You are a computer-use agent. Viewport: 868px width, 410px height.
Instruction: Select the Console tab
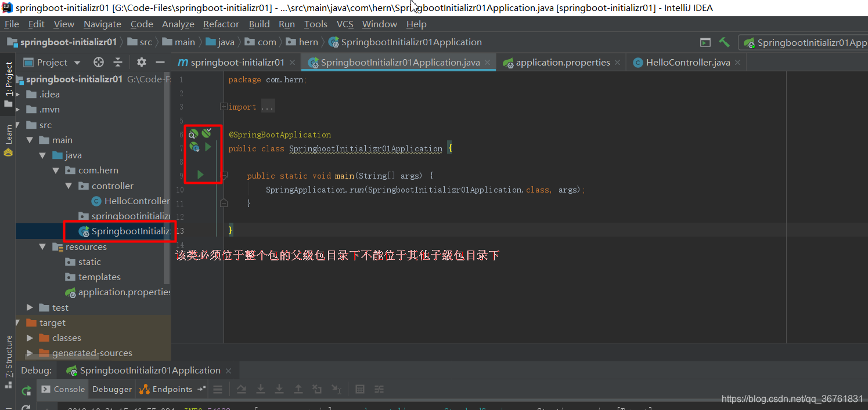(63, 390)
